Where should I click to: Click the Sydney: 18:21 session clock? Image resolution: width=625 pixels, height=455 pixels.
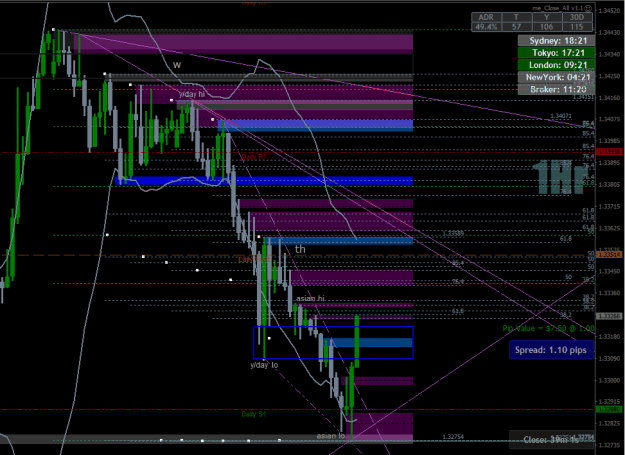(x=556, y=41)
